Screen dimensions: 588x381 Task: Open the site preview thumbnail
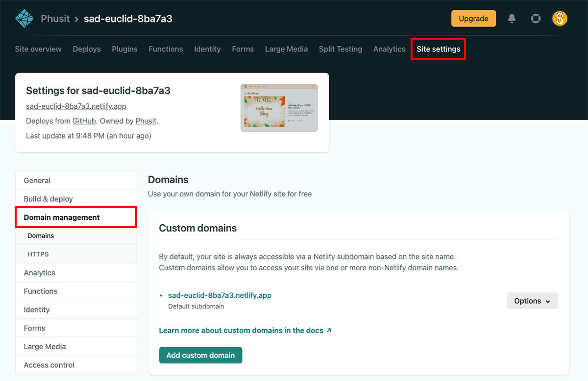coord(279,108)
